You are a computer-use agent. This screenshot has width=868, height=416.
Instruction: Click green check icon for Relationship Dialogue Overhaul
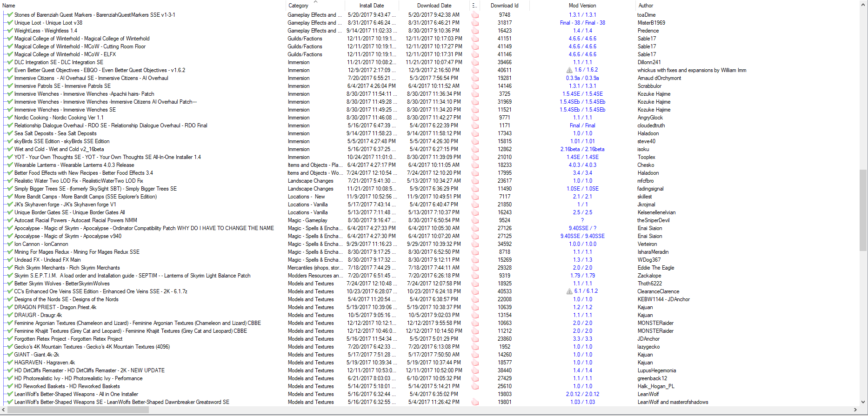point(10,125)
